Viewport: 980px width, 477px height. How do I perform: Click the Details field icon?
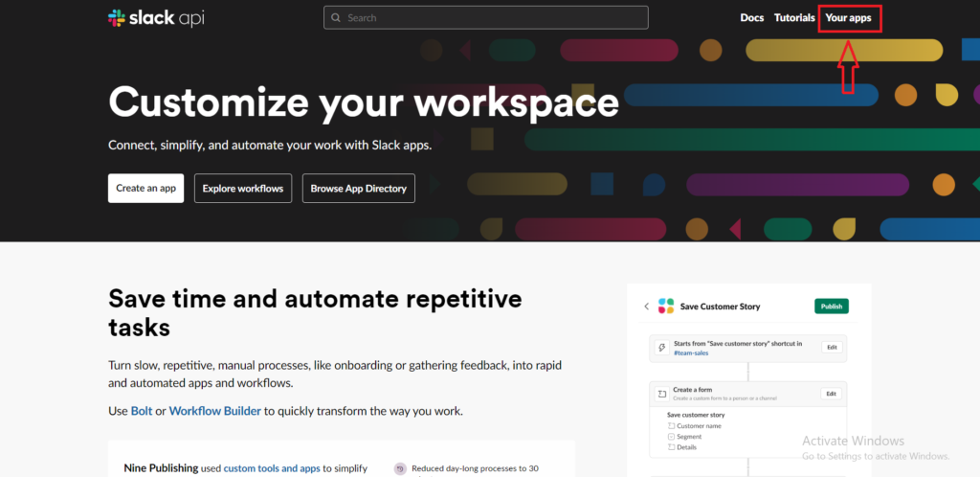tap(671, 447)
